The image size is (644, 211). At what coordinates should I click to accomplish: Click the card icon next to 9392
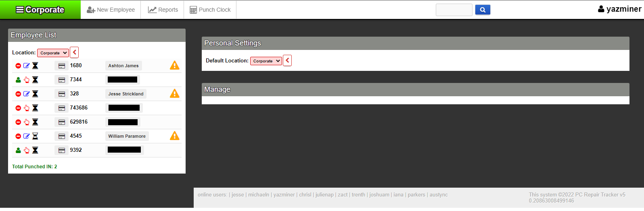(x=62, y=150)
